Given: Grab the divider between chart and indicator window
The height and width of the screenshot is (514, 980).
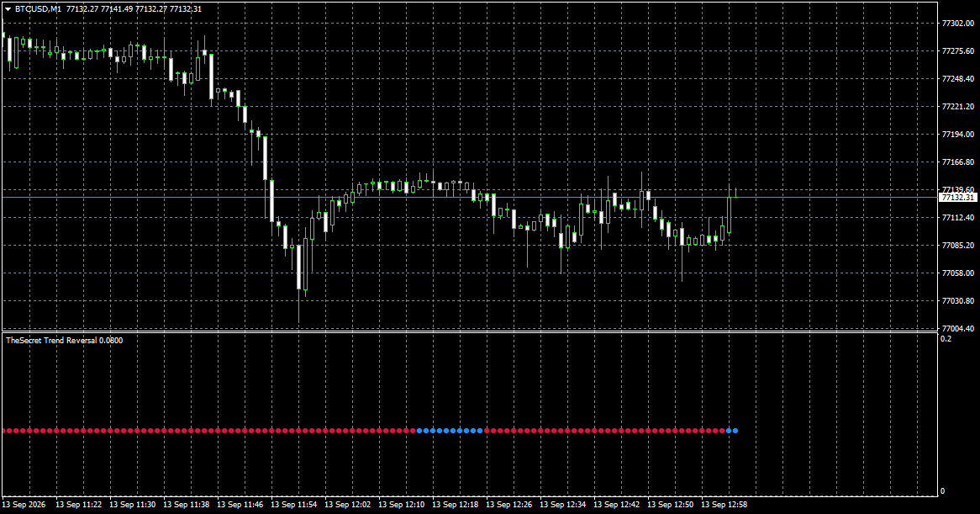Looking at the screenshot, I should pyautogui.click(x=469, y=331).
